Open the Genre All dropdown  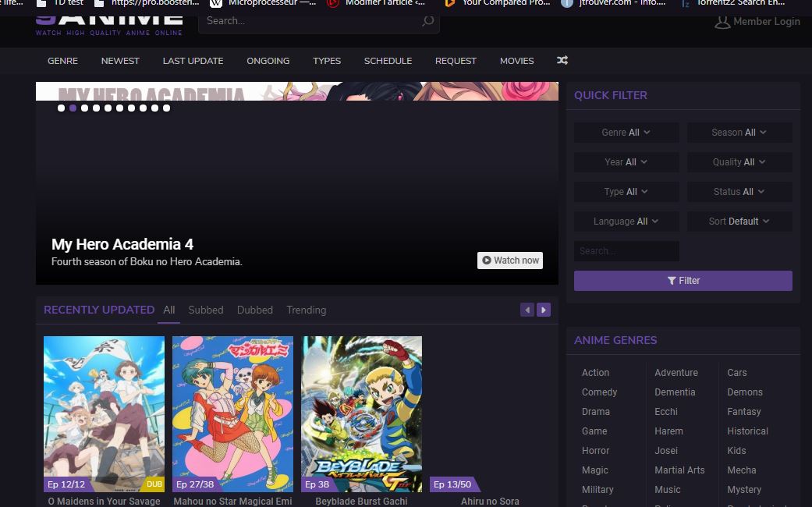click(x=626, y=133)
